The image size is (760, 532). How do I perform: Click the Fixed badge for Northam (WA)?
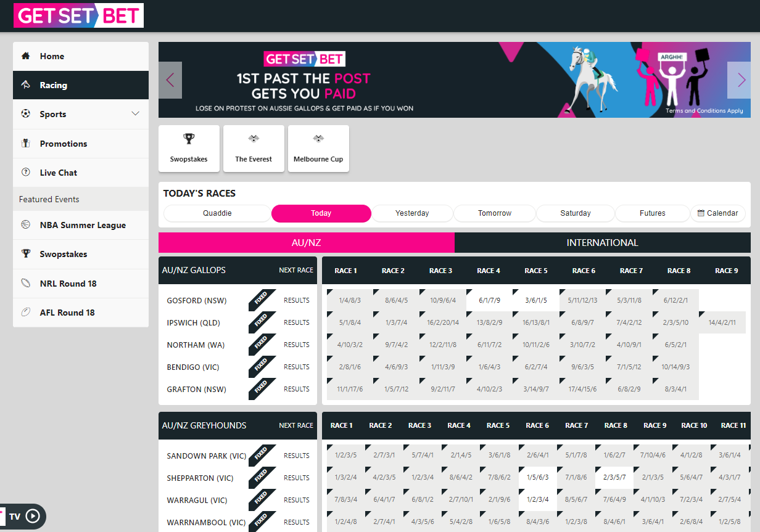(x=262, y=345)
